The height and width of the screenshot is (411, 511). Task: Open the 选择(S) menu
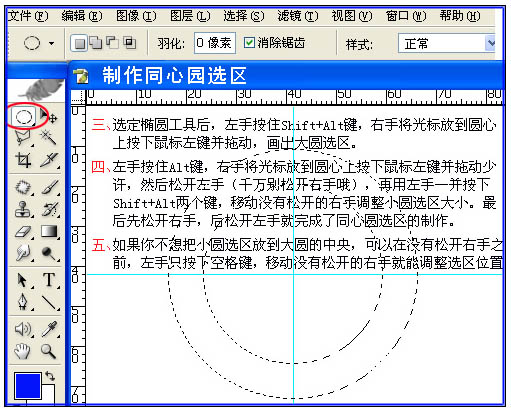point(244,16)
